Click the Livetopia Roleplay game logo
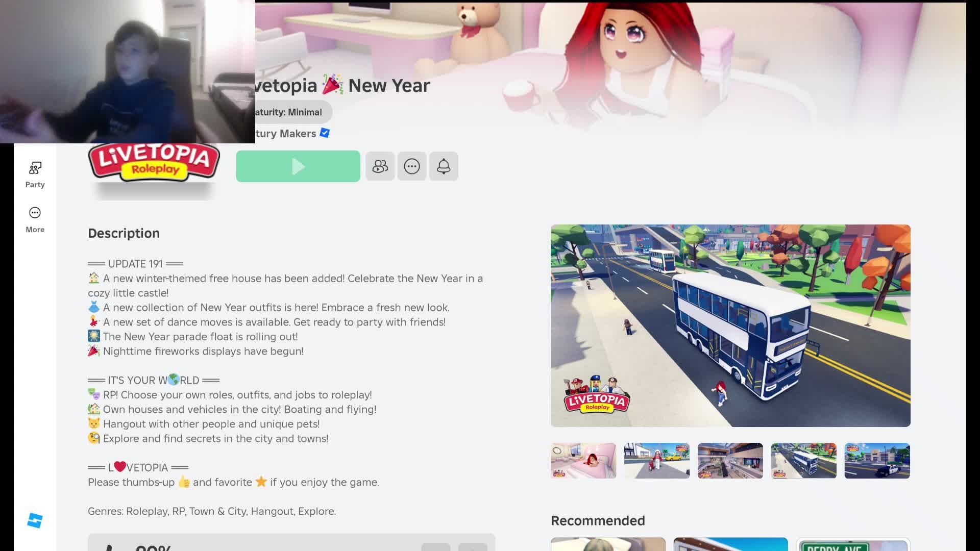This screenshot has width=980, height=551. pos(154,163)
